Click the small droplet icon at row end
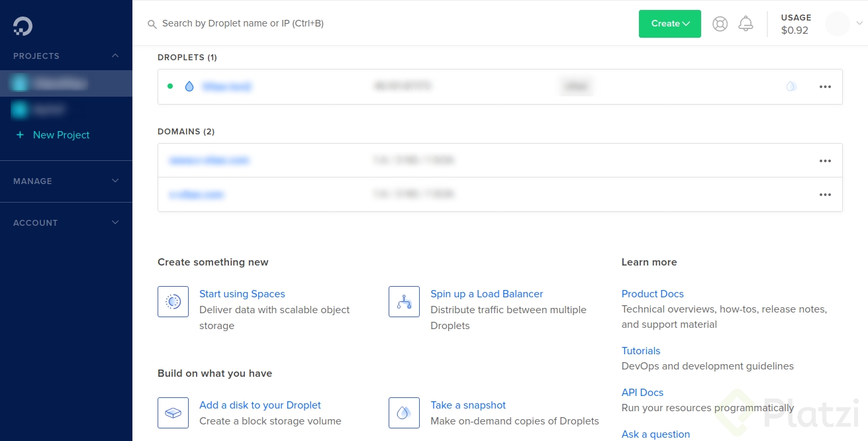868x441 pixels. [791, 86]
